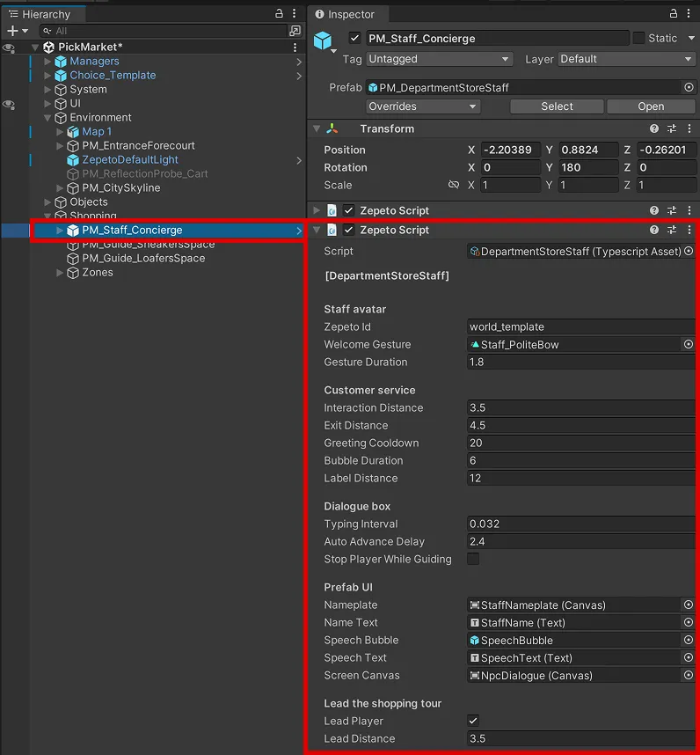Toggle PickMarket scene visibility eye
Image resolution: width=700 pixels, height=755 pixels.
click(x=9, y=48)
